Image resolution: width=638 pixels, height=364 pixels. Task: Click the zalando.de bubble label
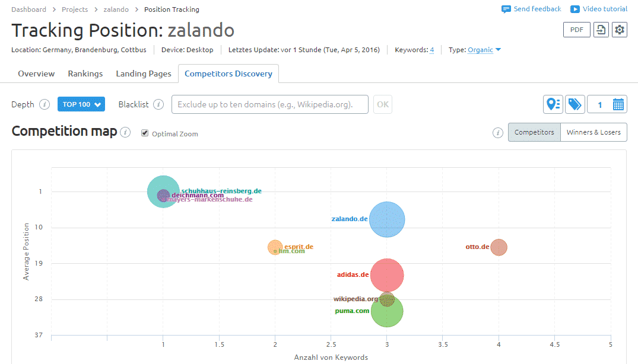[350, 219]
